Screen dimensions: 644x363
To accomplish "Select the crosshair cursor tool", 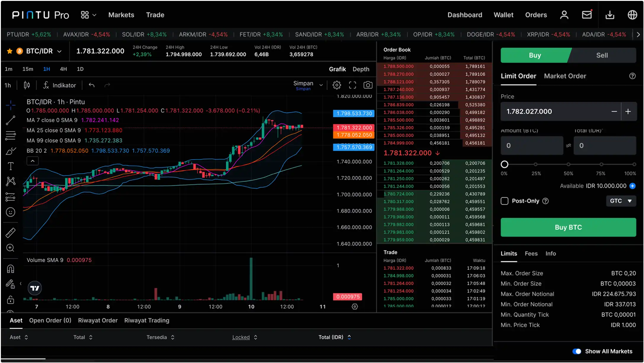I will (11, 105).
